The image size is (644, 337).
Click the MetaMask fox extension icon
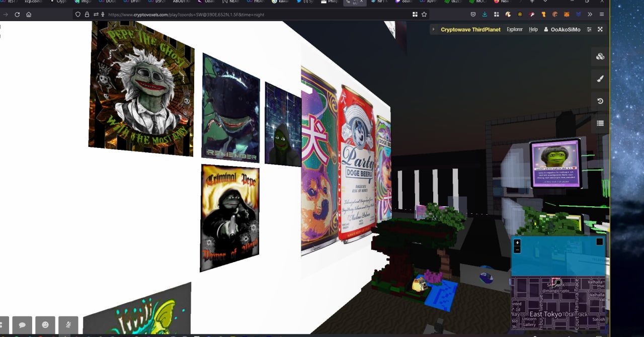point(567,15)
